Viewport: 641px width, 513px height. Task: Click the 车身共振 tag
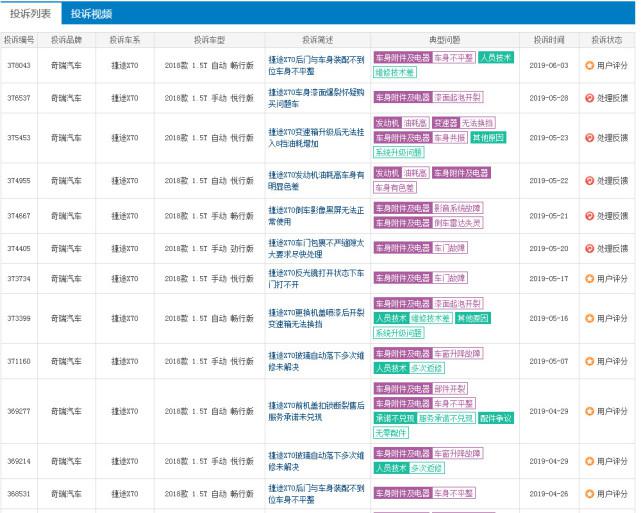(450, 138)
